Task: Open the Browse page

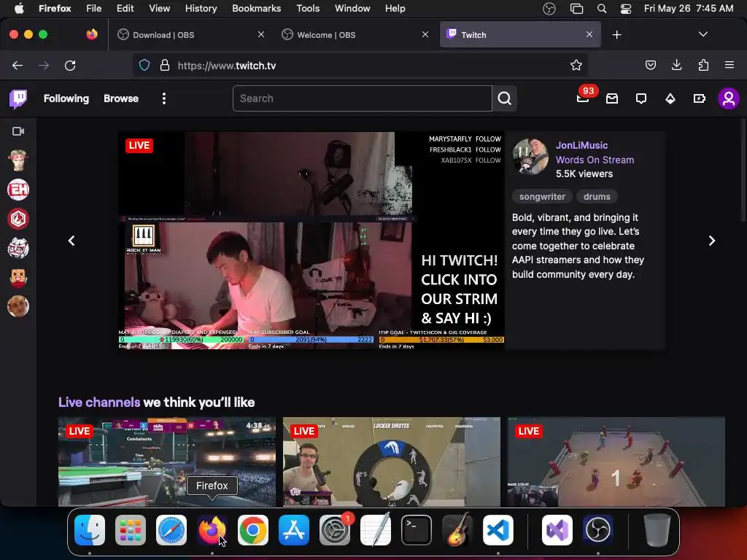Action: (x=121, y=98)
